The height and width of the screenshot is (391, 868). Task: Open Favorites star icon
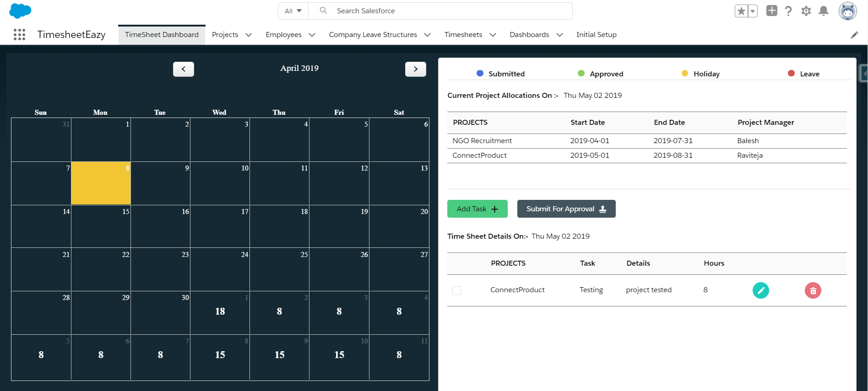[741, 11]
